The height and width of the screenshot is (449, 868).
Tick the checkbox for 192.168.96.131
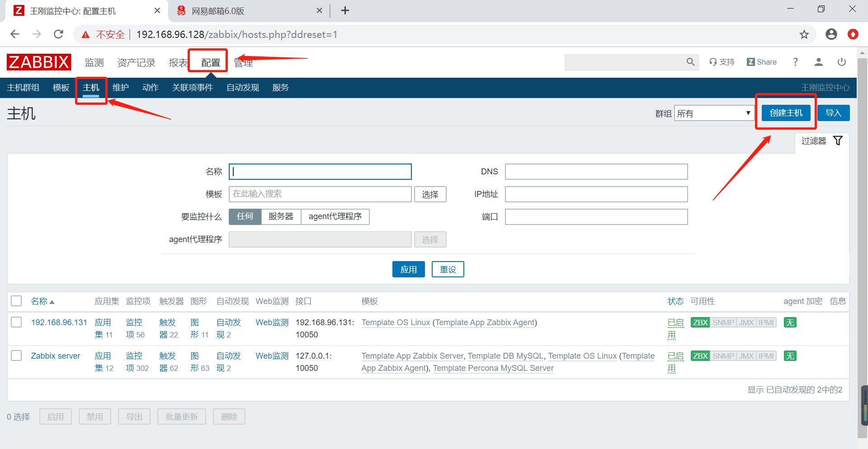pos(16,322)
